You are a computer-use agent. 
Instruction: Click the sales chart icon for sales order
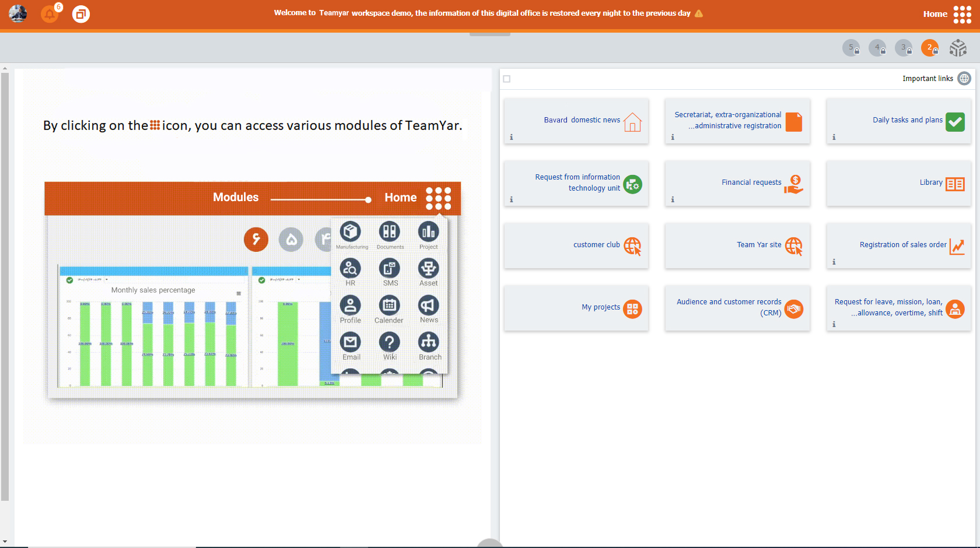pyautogui.click(x=957, y=247)
